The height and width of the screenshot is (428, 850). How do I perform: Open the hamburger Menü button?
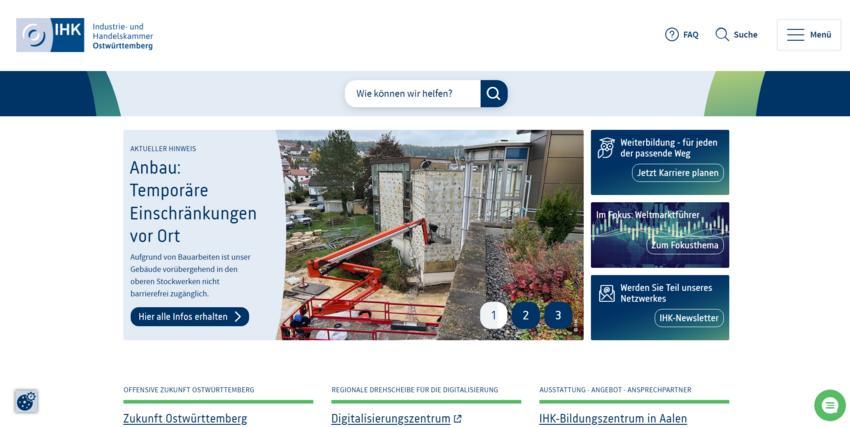tap(809, 35)
